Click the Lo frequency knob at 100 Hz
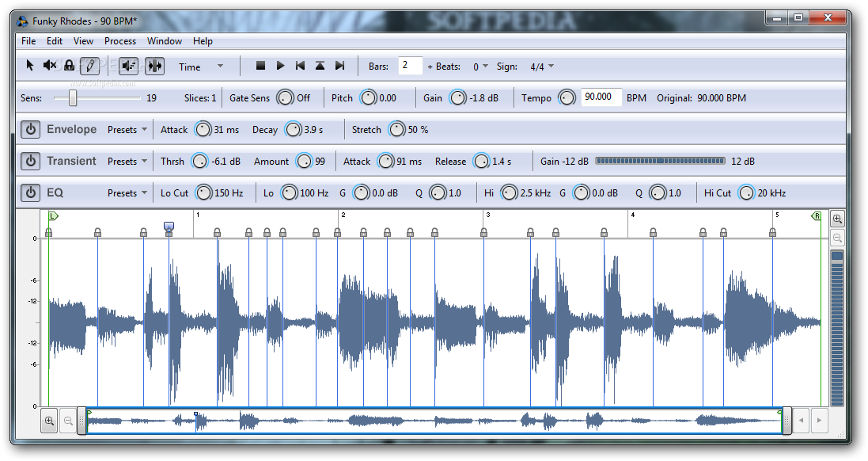This screenshot has width=868, height=461. pyautogui.click(x=289, y=192)
